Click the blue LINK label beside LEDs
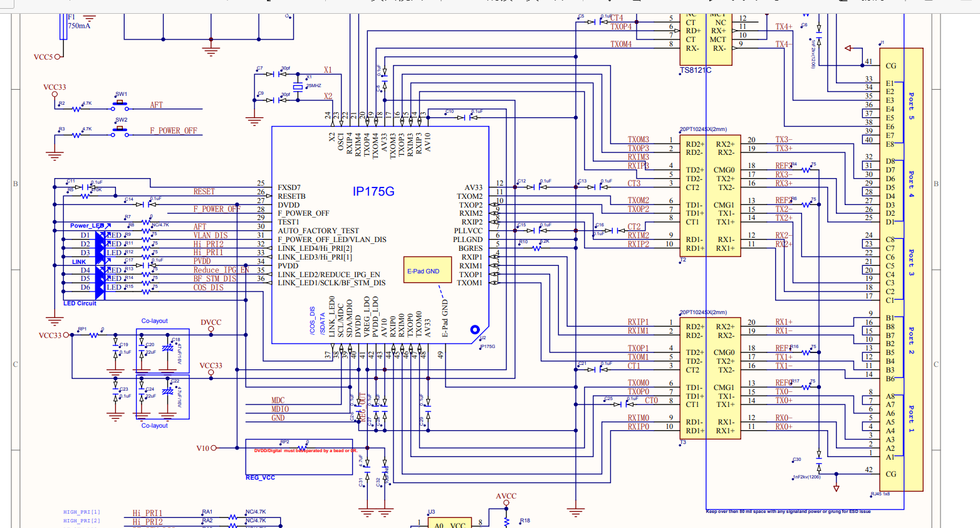Screen dimensions: 980x528 click(x=79, y=262)
